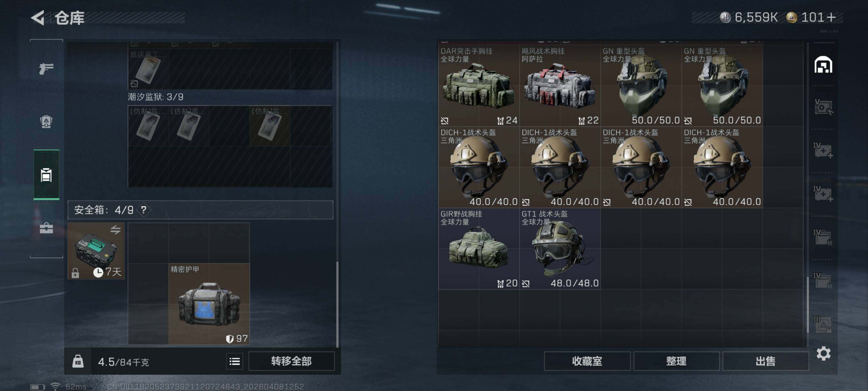Click the plus to add gold currency
Screen dimensions: 868x391
tap(831, 17)
